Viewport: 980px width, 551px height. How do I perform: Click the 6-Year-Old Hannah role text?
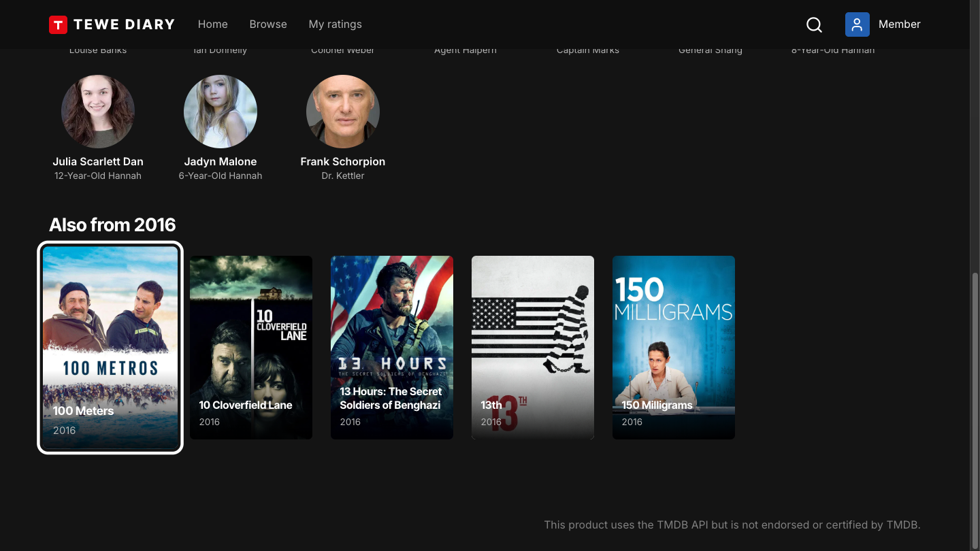pyautogui.click(x=220, y=176)
